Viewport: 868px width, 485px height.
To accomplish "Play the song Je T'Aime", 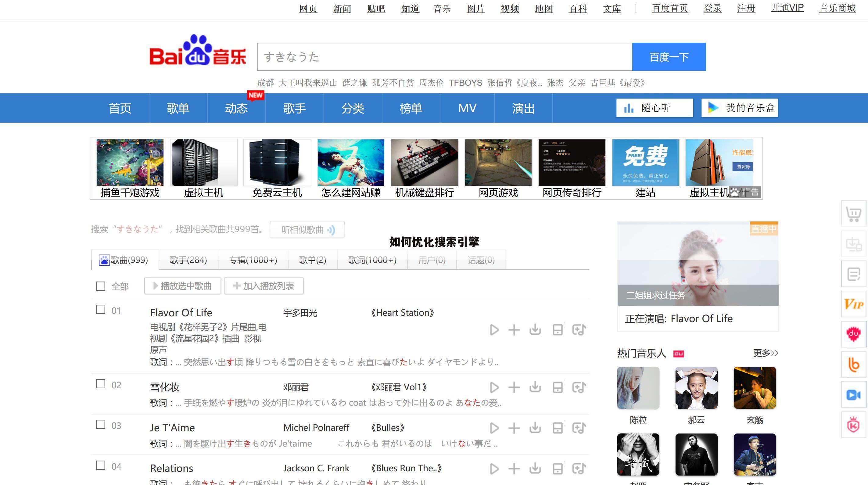I will (x=494, y=428).
